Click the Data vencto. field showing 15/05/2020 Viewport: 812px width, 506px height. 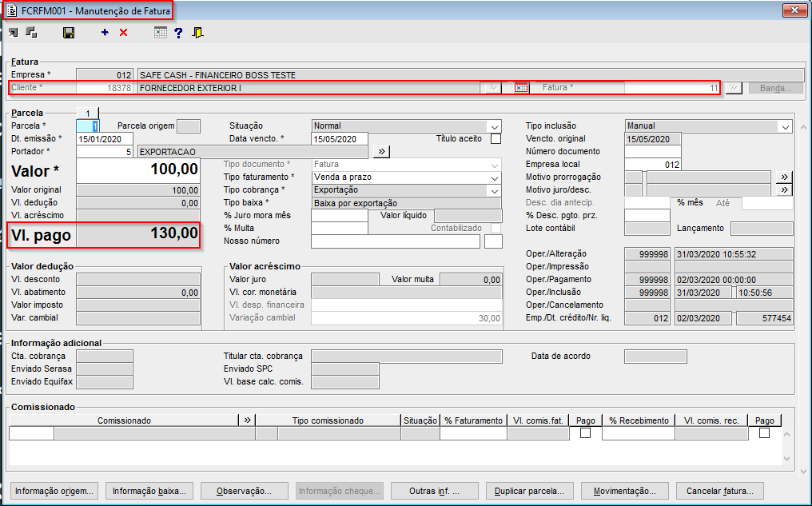coord(340,139)
